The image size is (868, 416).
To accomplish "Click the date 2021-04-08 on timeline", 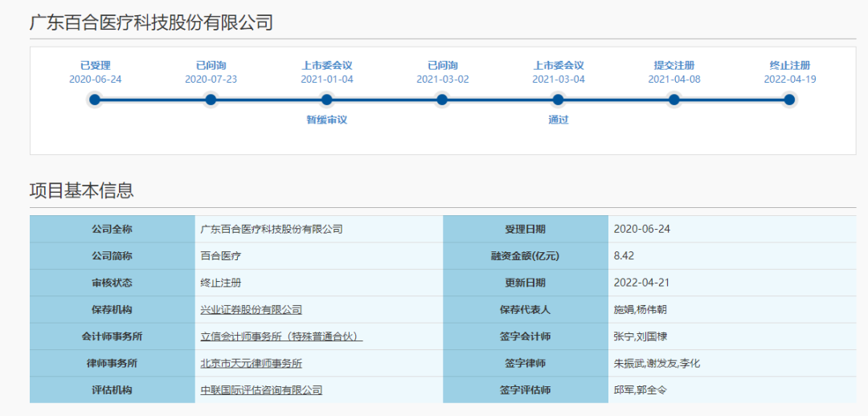I will point(674,80).
